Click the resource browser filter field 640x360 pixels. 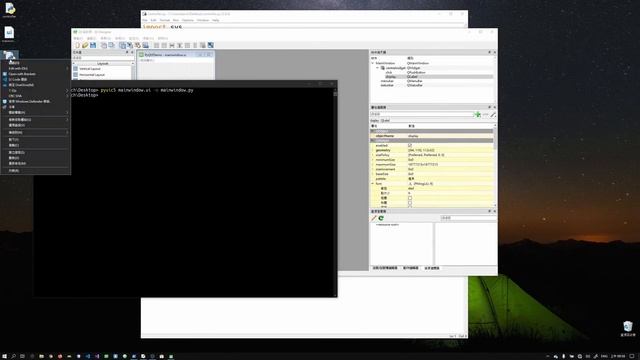coord(468,218)
